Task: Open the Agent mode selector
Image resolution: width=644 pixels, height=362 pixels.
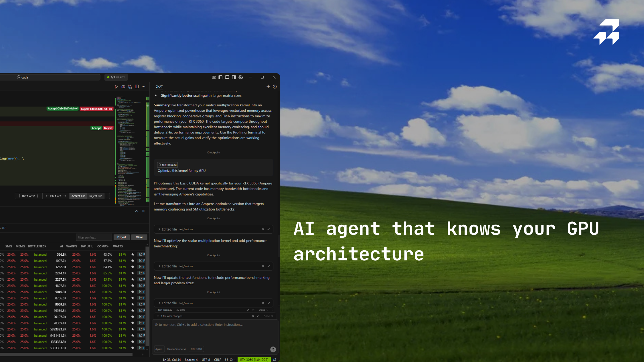Action: (159, 349)
